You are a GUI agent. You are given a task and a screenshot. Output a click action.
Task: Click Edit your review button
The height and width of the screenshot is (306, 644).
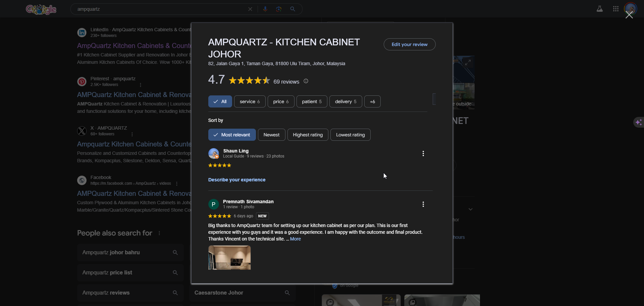[x=410, y=44]
